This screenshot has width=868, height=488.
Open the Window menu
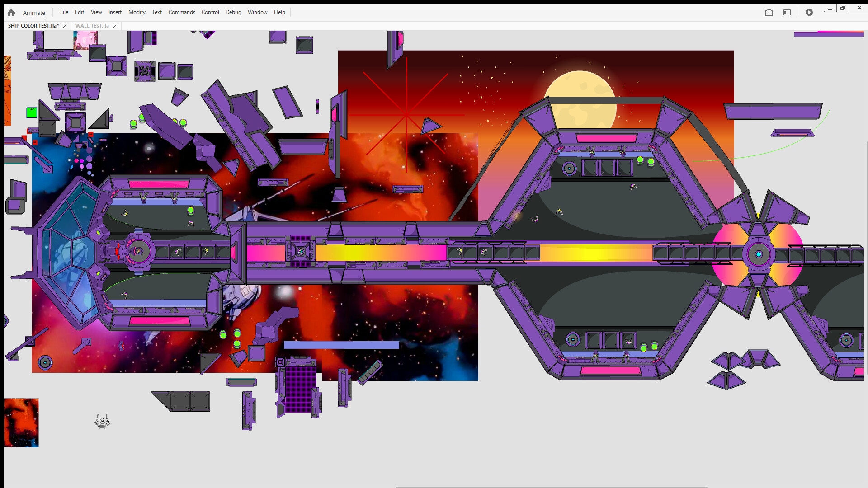pyautogui.click(x=257, y=12)
